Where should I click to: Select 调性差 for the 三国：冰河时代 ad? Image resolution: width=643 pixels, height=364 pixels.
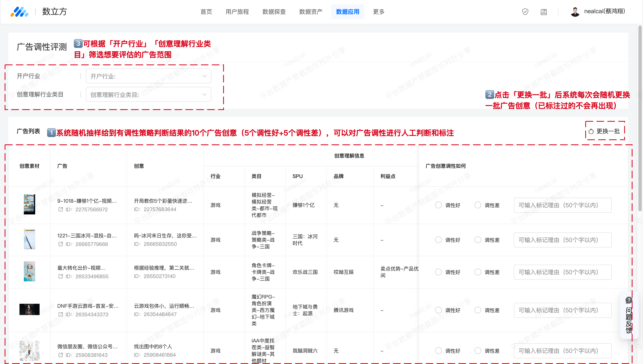click(x=478, y=240)
